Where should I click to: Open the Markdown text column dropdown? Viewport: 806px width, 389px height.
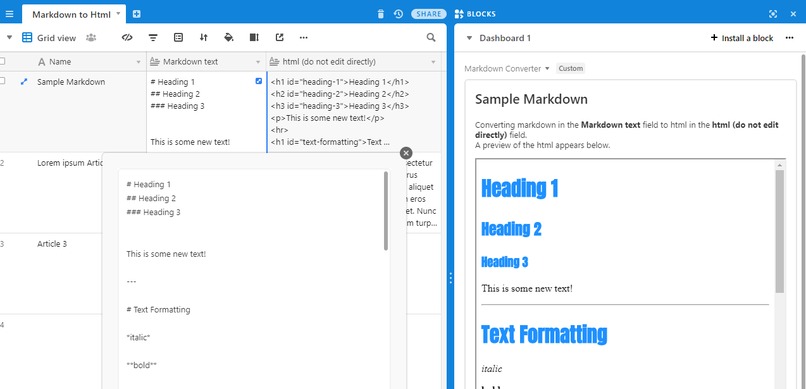click(x=258, y=62)
